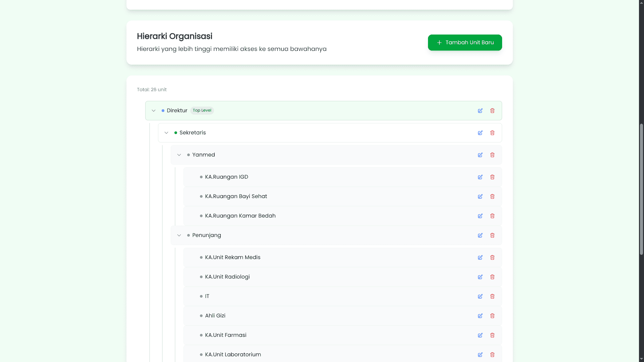The image size is (644, 362).
Task: Delete the KA.Ruangan IGD unit
Action: pyautogui.click(x=492, y=177)
